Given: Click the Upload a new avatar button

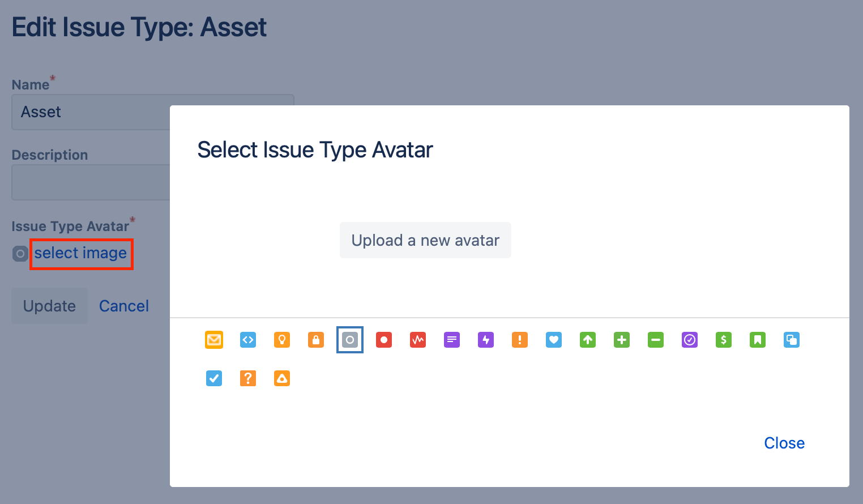Looking at the screenshot, I should pyautogui.click(x=425, y=240).
